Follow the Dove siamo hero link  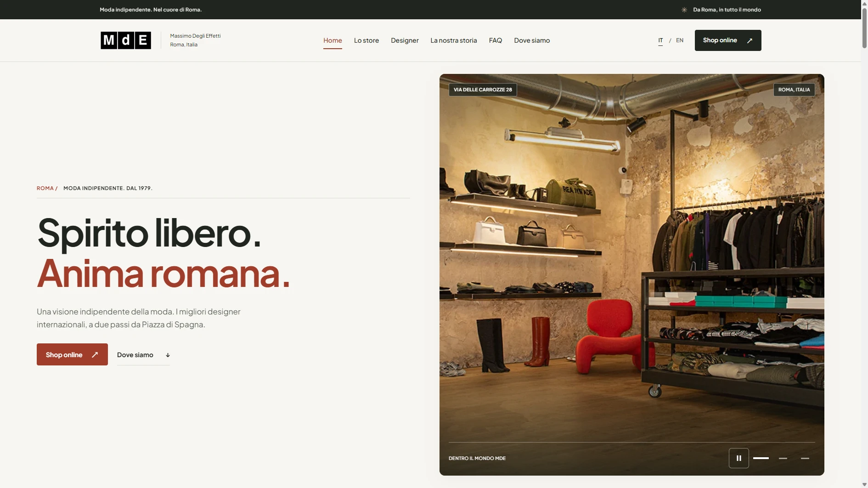tap(143, 355)
